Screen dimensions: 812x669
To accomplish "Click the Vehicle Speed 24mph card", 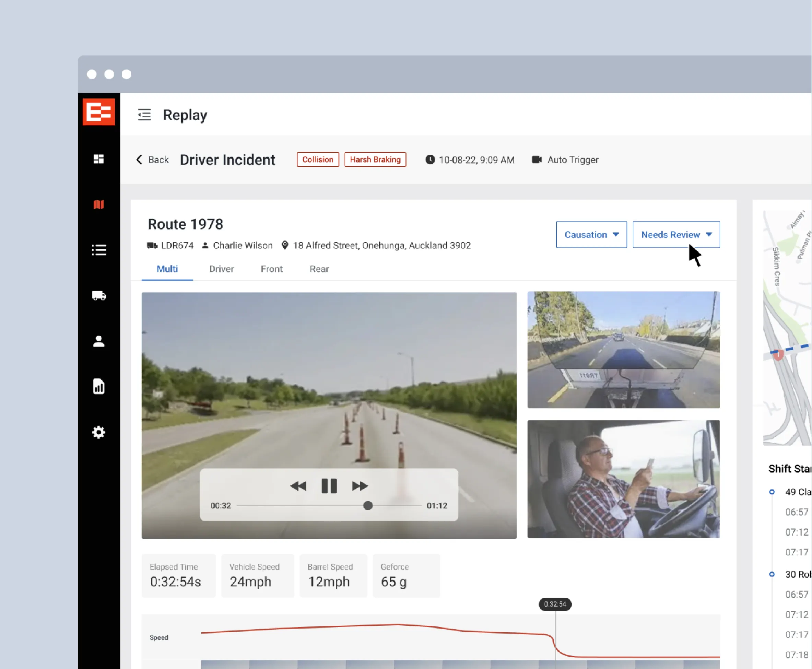I will click(257, 576).
